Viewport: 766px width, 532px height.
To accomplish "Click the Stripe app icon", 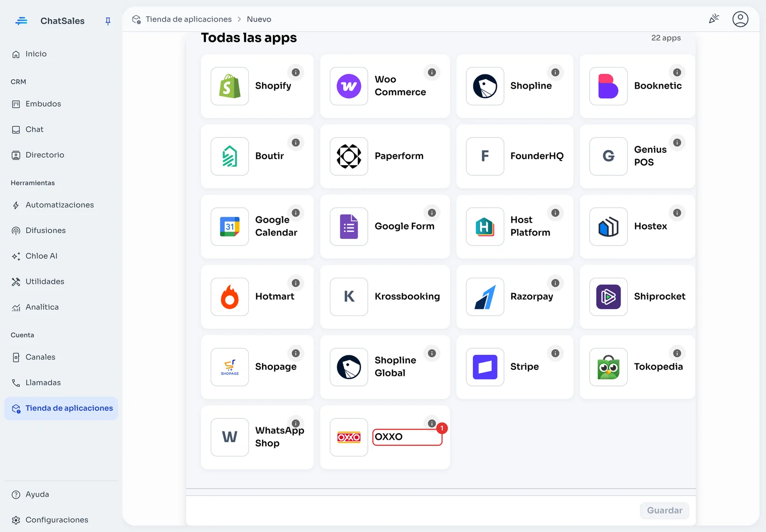I will 485,367.
